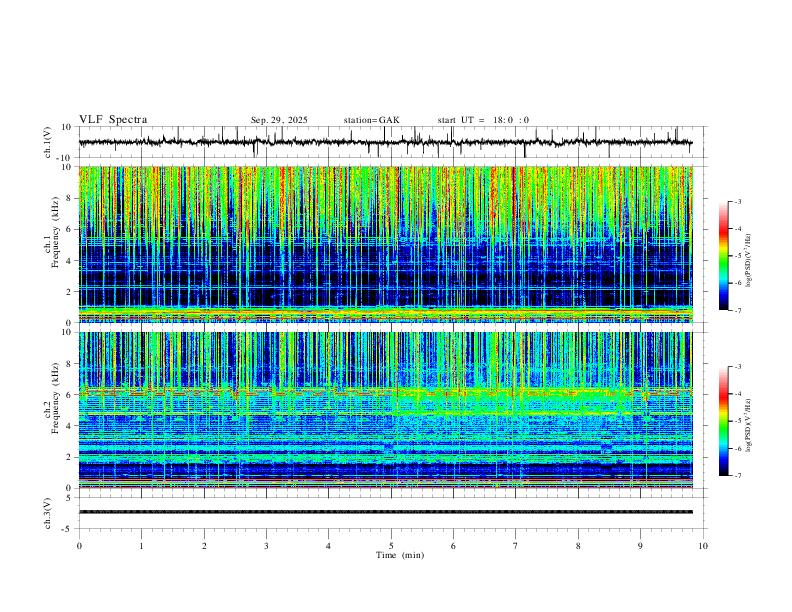This screenshot has width=792, height=612.
Task: Click the 'VLF Spectra' title text
Action: pos(113,120)
